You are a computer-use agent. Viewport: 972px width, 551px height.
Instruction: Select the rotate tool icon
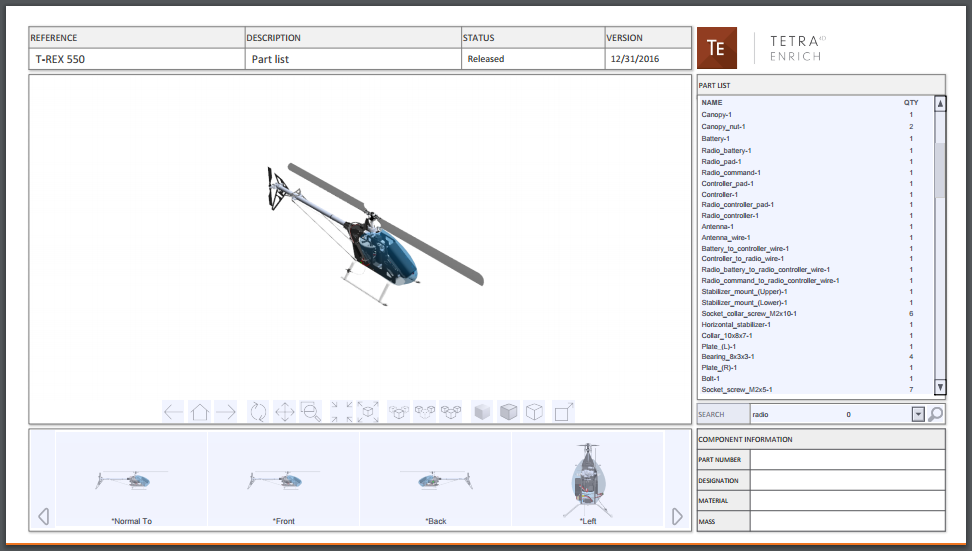(x=258, y=412)
